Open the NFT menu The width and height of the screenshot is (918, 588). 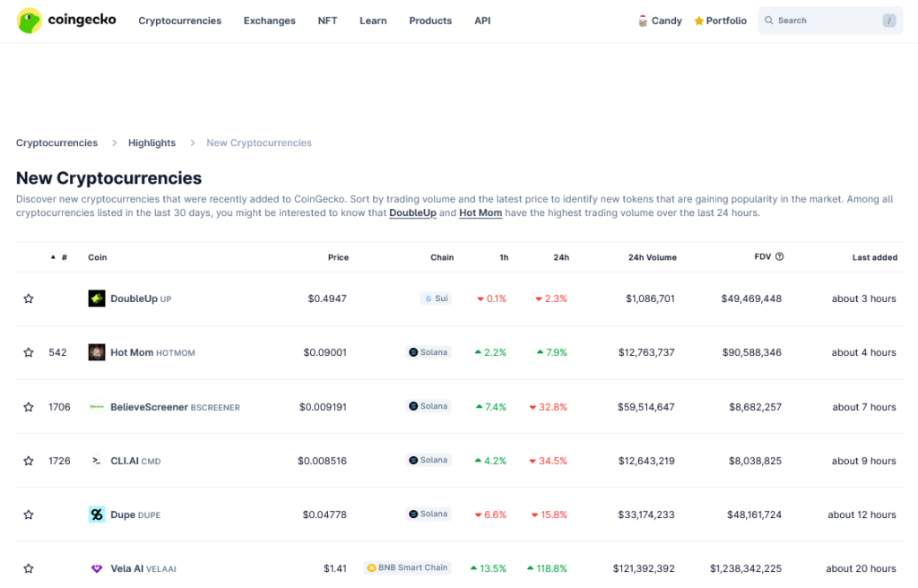pyautogui.click(x=327, y=21)
